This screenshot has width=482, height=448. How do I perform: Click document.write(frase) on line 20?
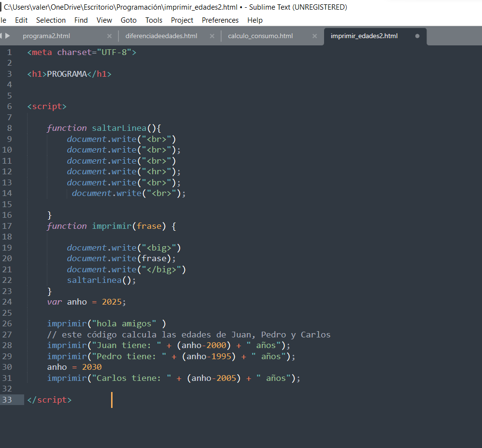(x=121, y=259)
